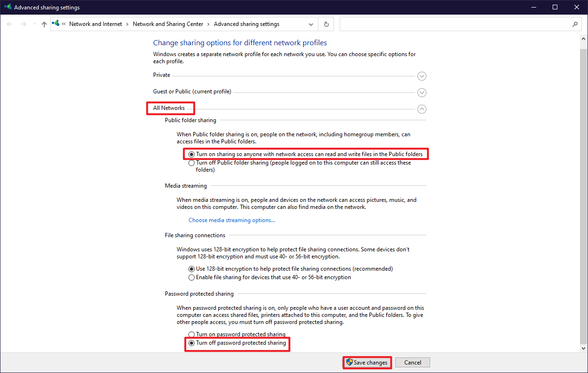Refresh the Advanced sharing settings page
This screenshot has height=373, width=588.
(x=326, y=24)
